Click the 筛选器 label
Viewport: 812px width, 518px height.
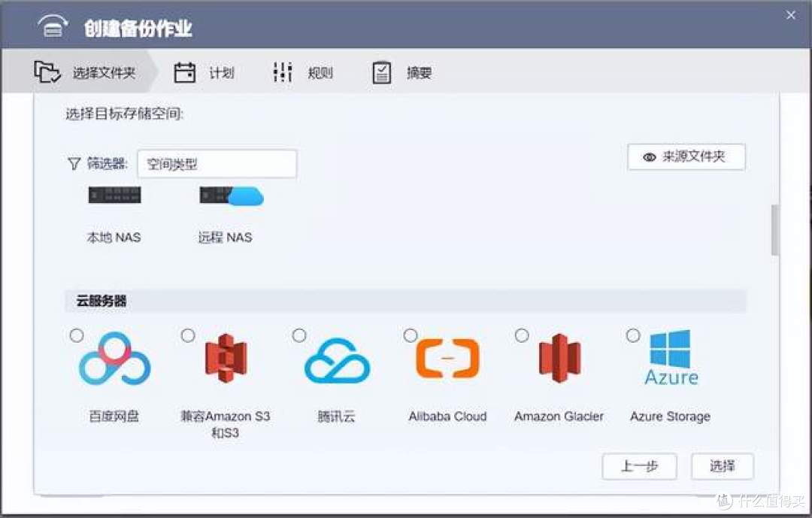pos(107,164)
